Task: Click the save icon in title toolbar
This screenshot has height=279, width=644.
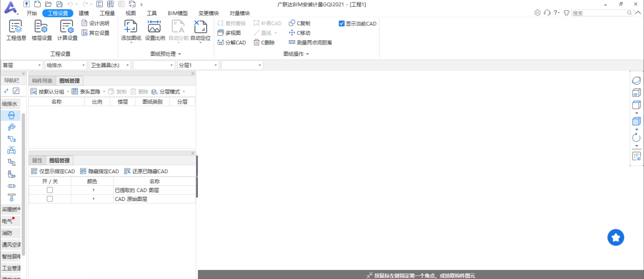Action: [59, 4]
